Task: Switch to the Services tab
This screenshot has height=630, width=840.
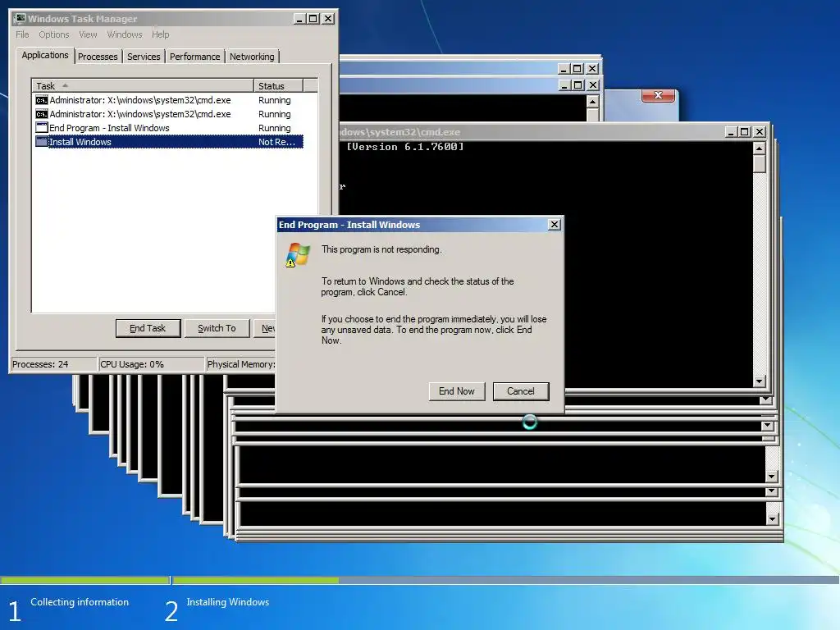Action: click(144, 57)
